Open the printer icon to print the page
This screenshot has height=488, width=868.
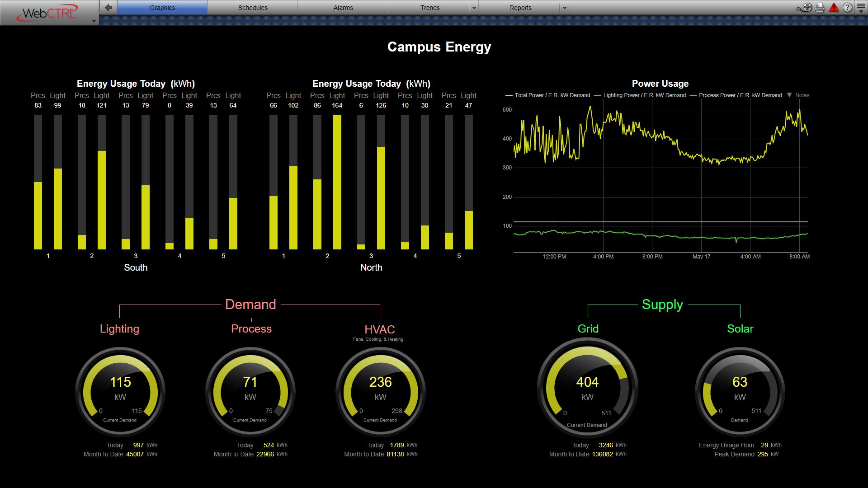(820, 7)
